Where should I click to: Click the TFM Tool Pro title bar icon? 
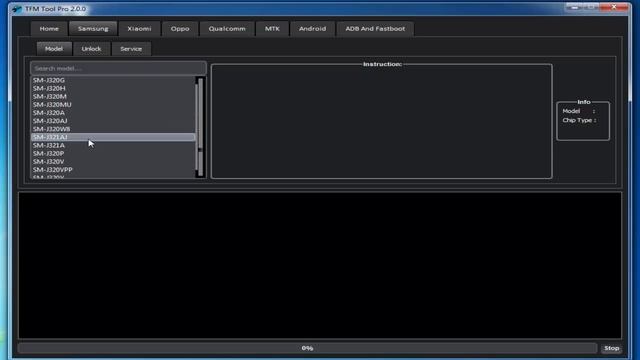(17, 9)
